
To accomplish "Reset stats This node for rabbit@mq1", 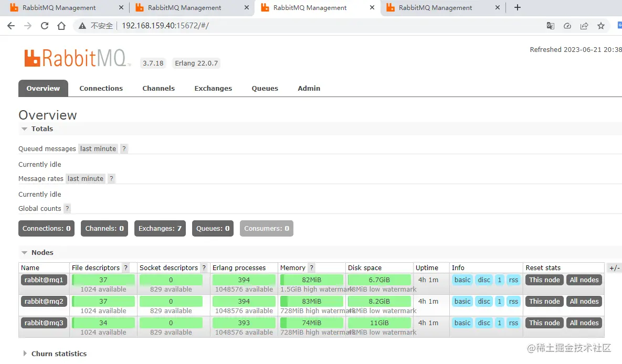I will click(x=544, y=280).
